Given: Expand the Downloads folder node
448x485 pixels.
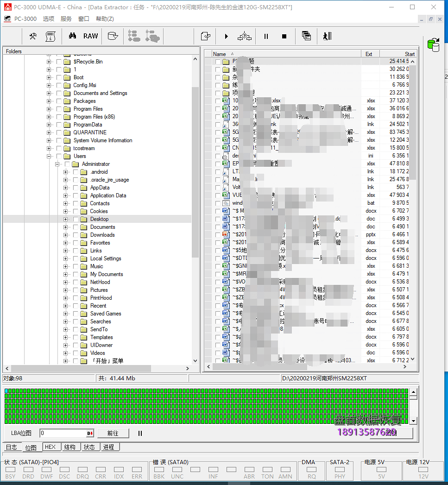Looking at the screenshot, I should [x=66, y=235].
